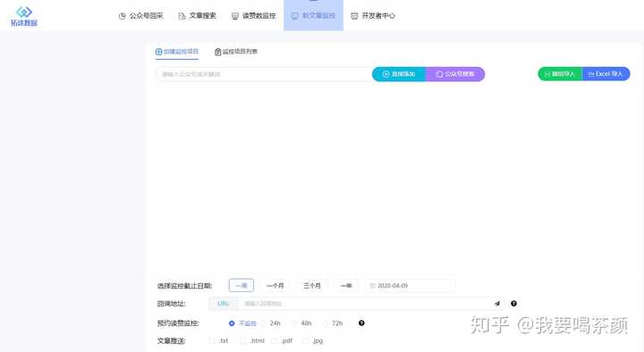Switch to the 监控项目列表 tab
The height and width of the screenshot is (352, 644).
pyautogui.click(x=236, y=52)
